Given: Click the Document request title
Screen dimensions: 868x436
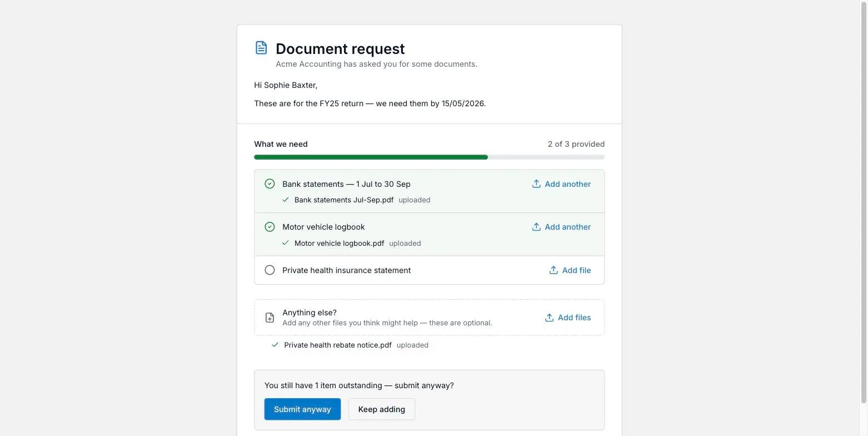Looking at the screenshot, I should point(340,49).
